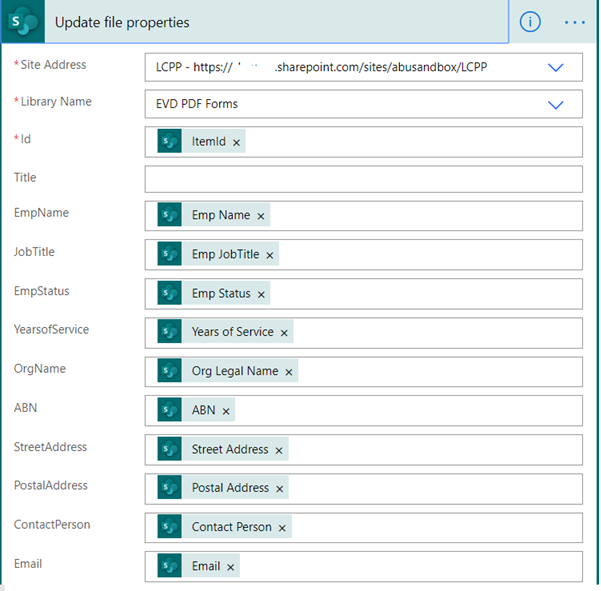Click the SharePoint icon on Street Address token
This screenshot has height=591, width=601.
click(169, 449)
